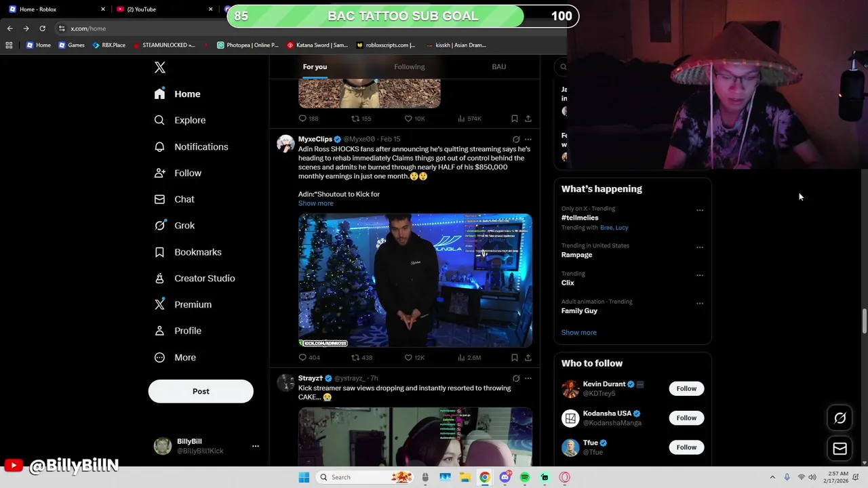Expand MyxeClips post with Show more
868x488 pixels.
(x=316, y=203)
